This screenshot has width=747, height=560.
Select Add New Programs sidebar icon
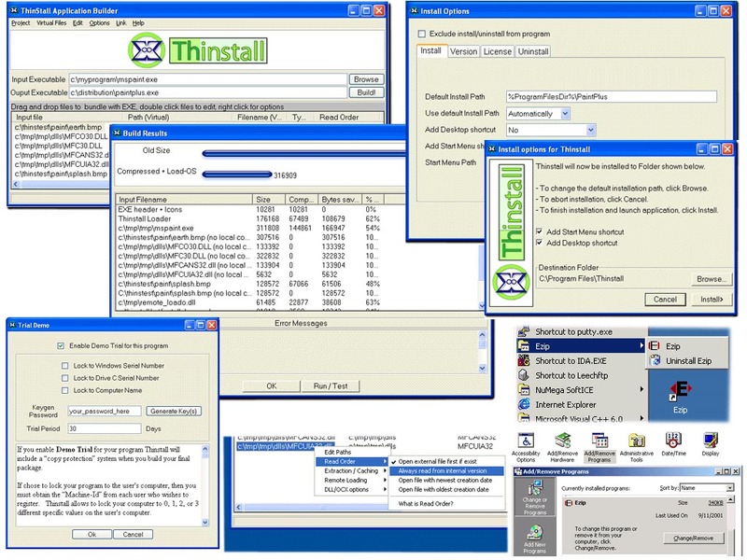535,531
